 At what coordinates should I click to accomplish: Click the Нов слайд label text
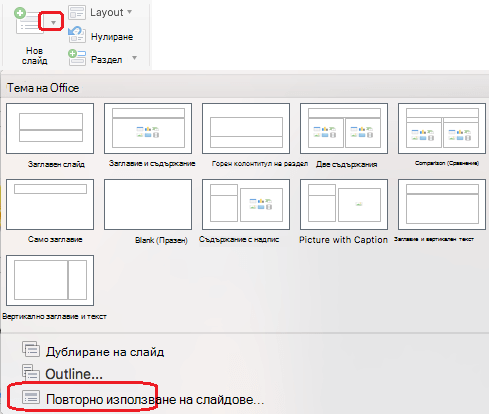coord(34,56)
